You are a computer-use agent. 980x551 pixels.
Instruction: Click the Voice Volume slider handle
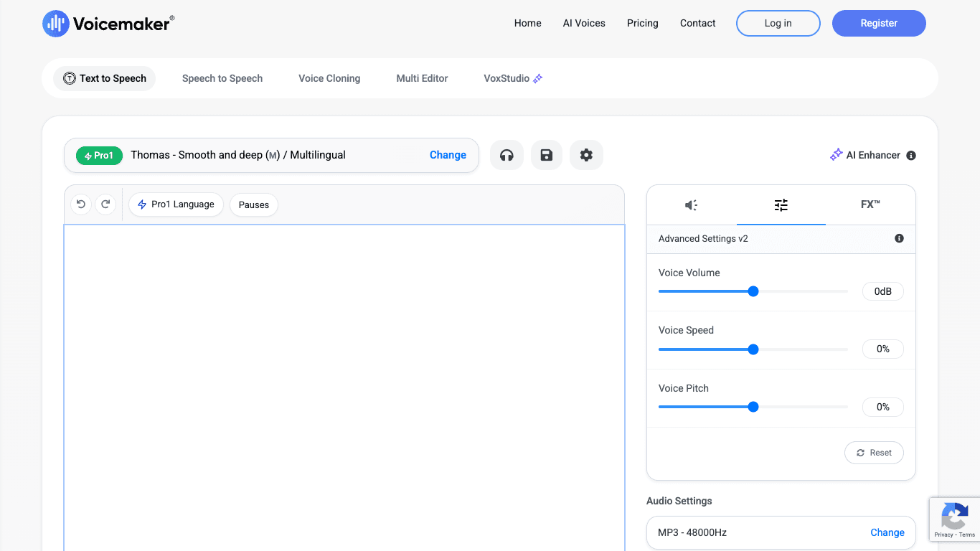[753, 291]
